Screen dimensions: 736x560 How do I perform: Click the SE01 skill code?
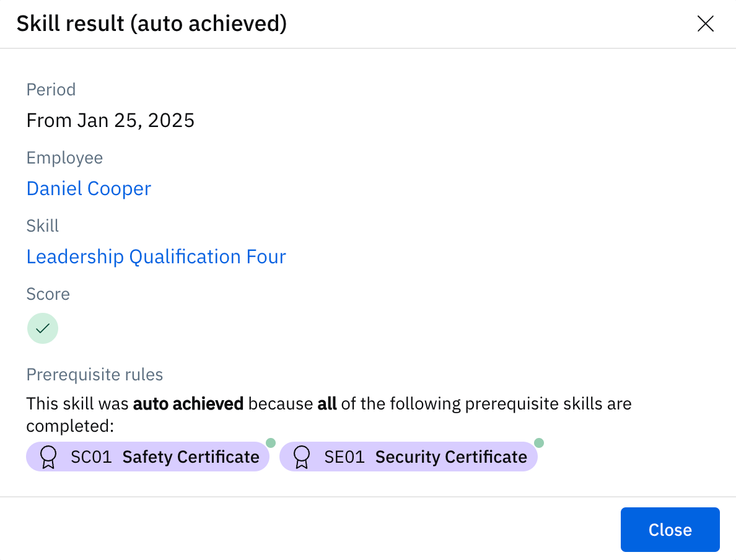(x=344, y=457)
